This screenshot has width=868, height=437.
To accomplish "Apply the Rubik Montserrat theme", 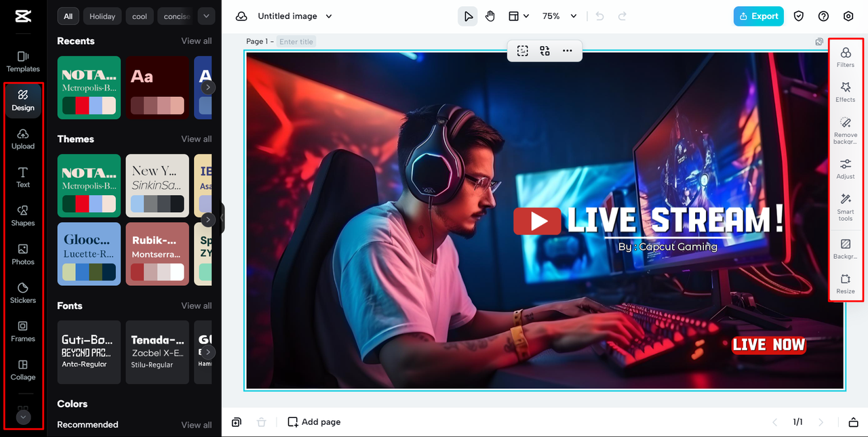I will (x=157, y=253).
